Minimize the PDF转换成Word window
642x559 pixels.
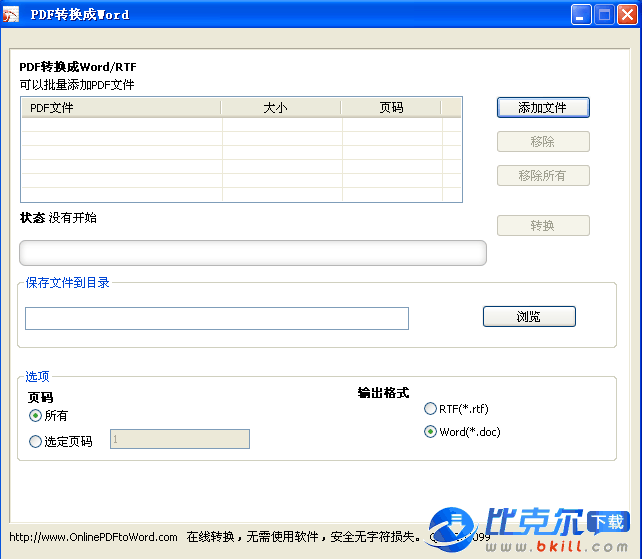point(581,15)
